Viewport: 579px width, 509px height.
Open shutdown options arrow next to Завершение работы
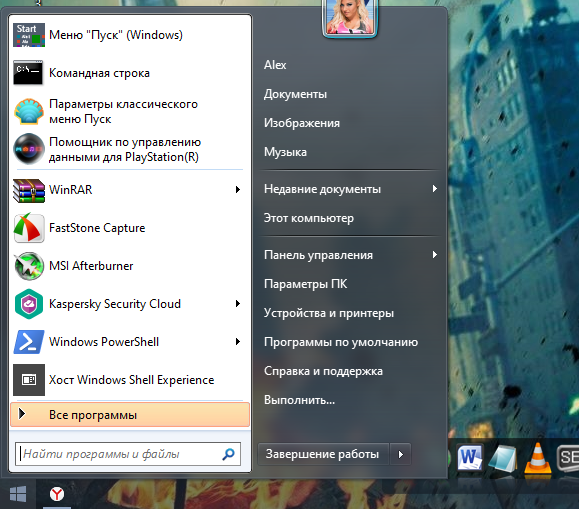click(x=400, y=454)
